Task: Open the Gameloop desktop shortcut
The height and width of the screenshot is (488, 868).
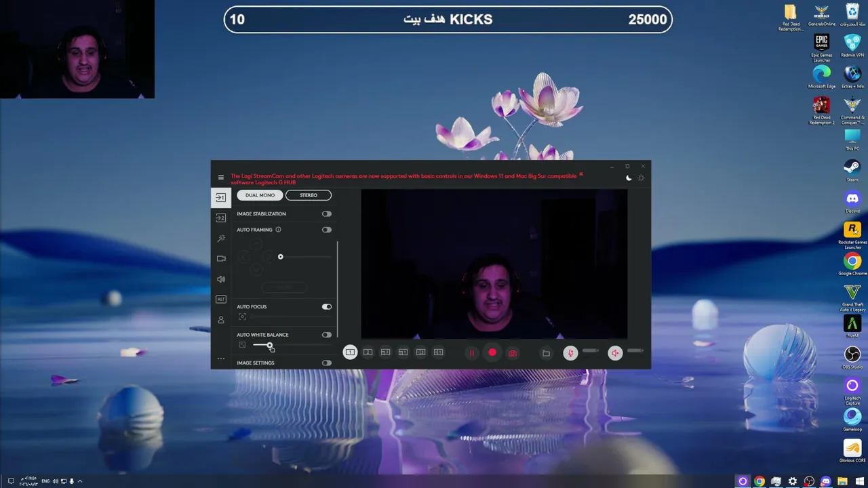Action: pyautogui.click(x=852, y=420)
